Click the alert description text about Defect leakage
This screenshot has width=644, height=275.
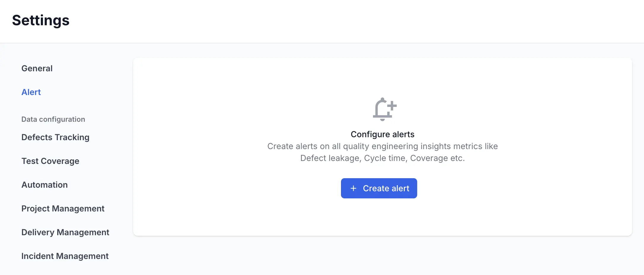point(382,152)
